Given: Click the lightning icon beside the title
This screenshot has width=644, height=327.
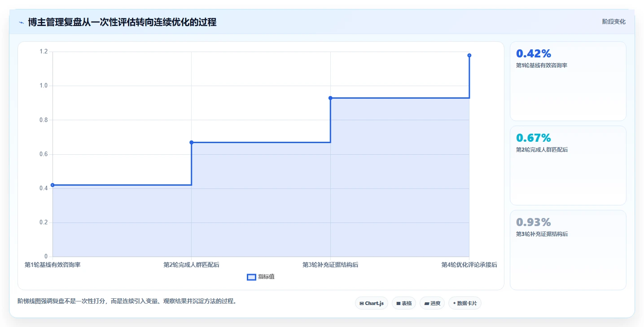Looking at the screenshot, I should pyautogui.click(x=22, y=22).
